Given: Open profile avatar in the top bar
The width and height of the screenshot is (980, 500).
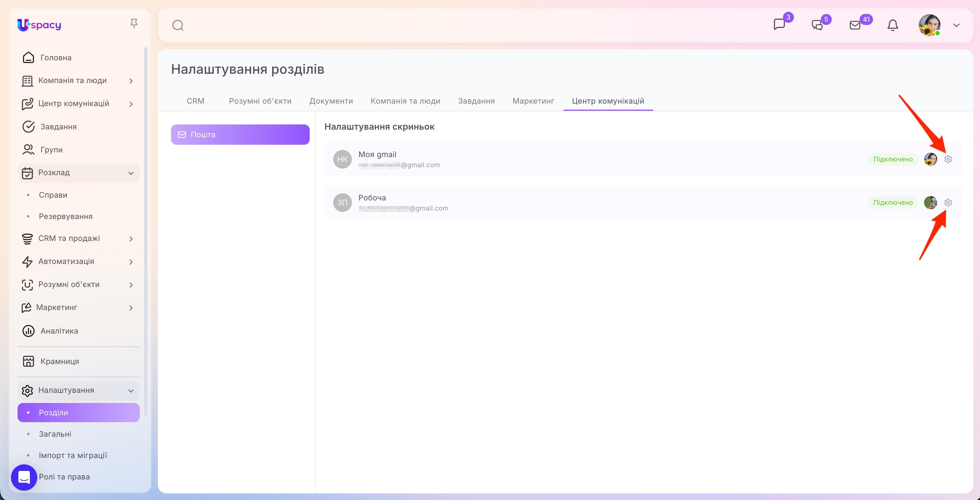Looking at the screenshot, I should click(929, 25).
